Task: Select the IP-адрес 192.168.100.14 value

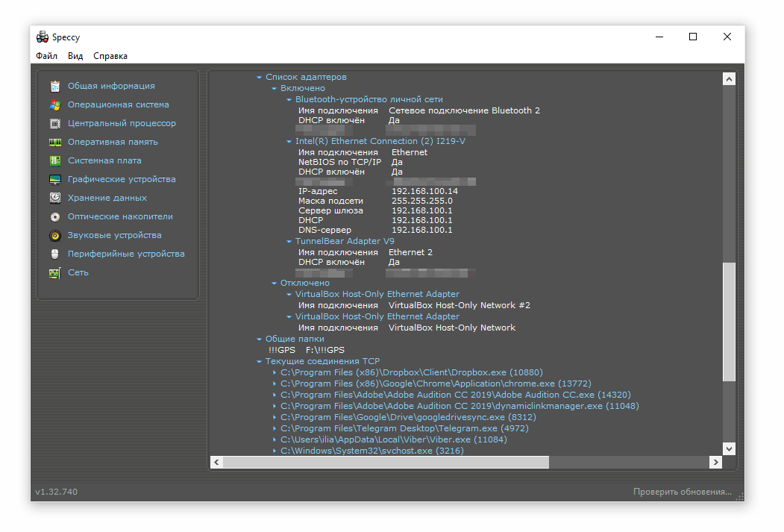Action: click(x=424, y=191)
